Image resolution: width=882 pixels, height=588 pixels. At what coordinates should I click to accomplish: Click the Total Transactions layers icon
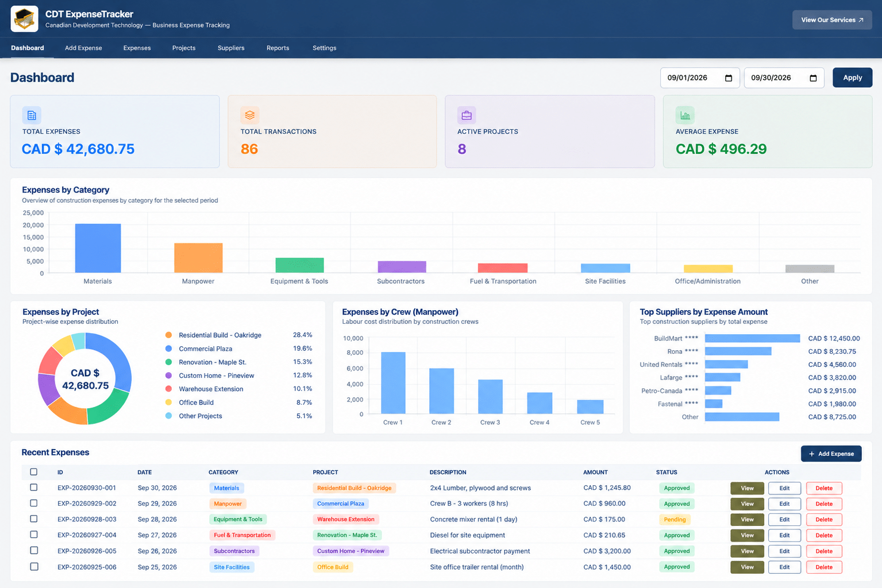[x=249, y=115]
